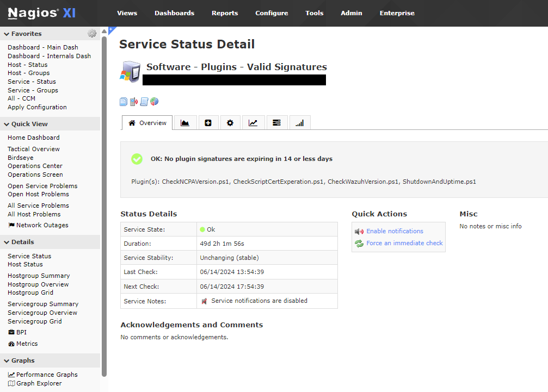
Task: Open Hostgroup Grid
Action: click(x=30, y=293)
